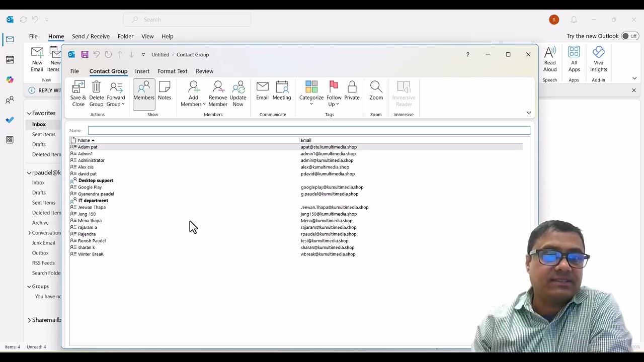
Task: Open the Format Text ribbon tab
Action: (x=172, y=71)
